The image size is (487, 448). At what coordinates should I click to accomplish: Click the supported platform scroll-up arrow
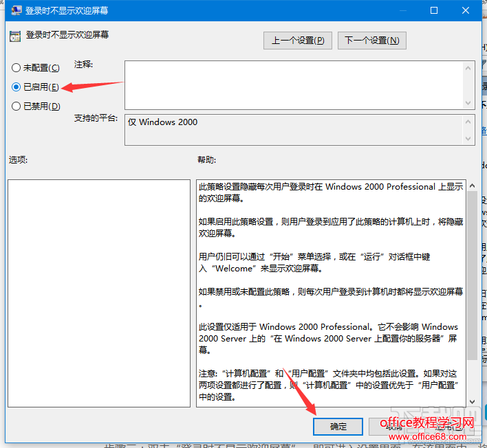click(468, 122)
